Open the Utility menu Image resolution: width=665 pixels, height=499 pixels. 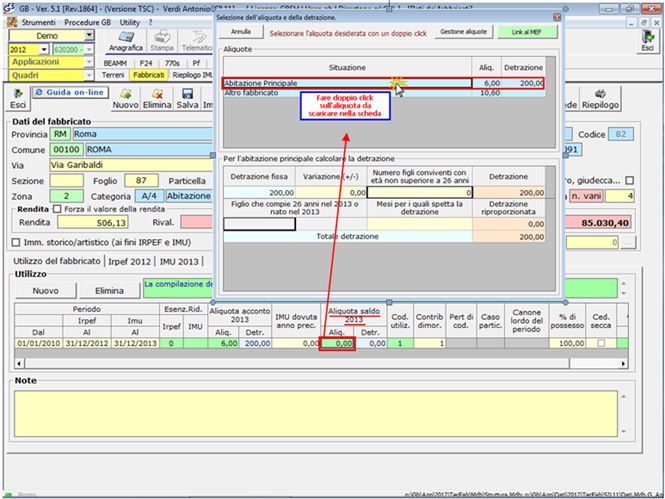tap(129, 22)
